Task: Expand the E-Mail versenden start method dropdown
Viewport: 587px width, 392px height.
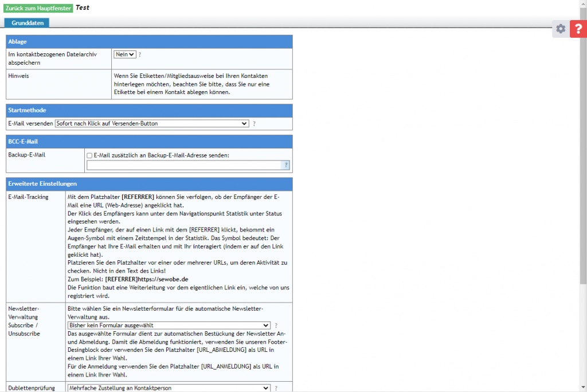Action: pos(152,124)
